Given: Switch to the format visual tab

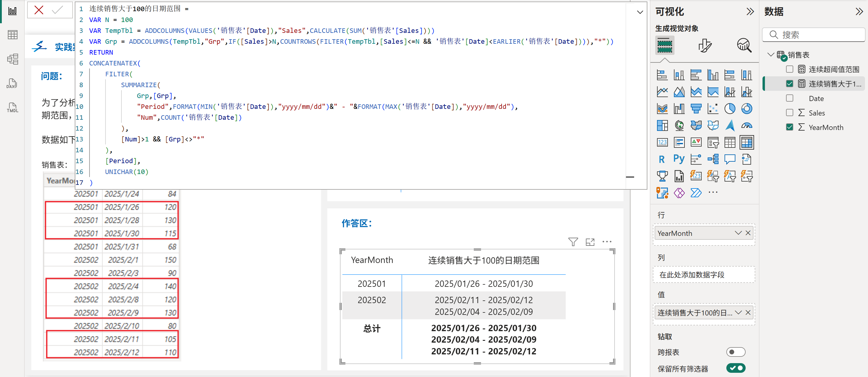Looking at the screenshot, I should pos(705,45).
